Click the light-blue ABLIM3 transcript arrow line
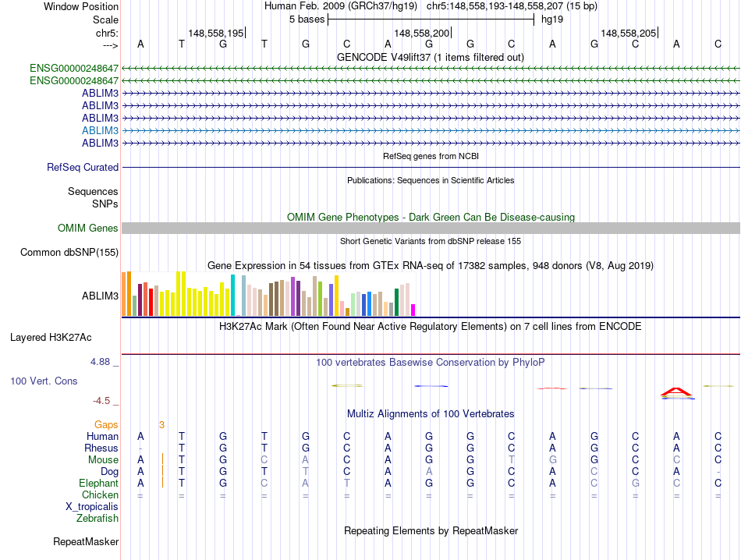Image resolution: width=741 pixels, height=560 pixels. pos(431,130)
